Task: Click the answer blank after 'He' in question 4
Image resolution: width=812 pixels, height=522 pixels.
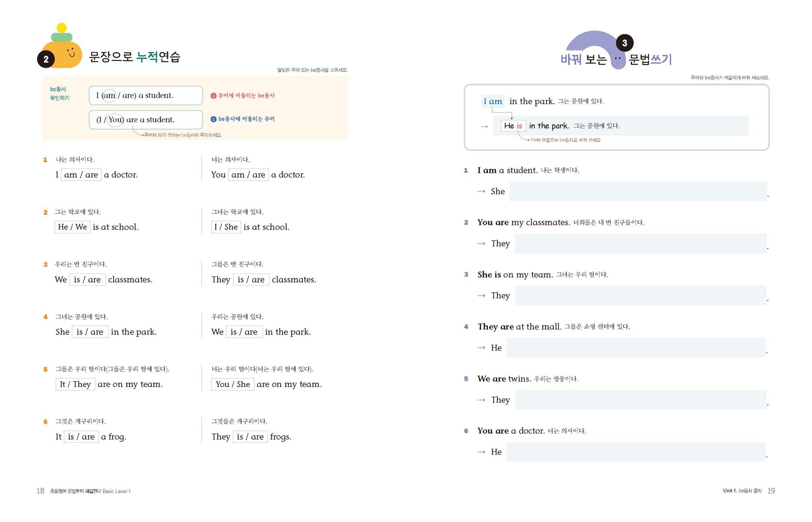Action: 636,347
